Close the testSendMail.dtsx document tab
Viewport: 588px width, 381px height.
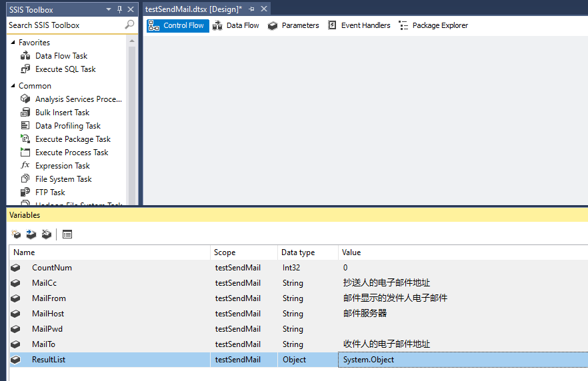[264, 9]
